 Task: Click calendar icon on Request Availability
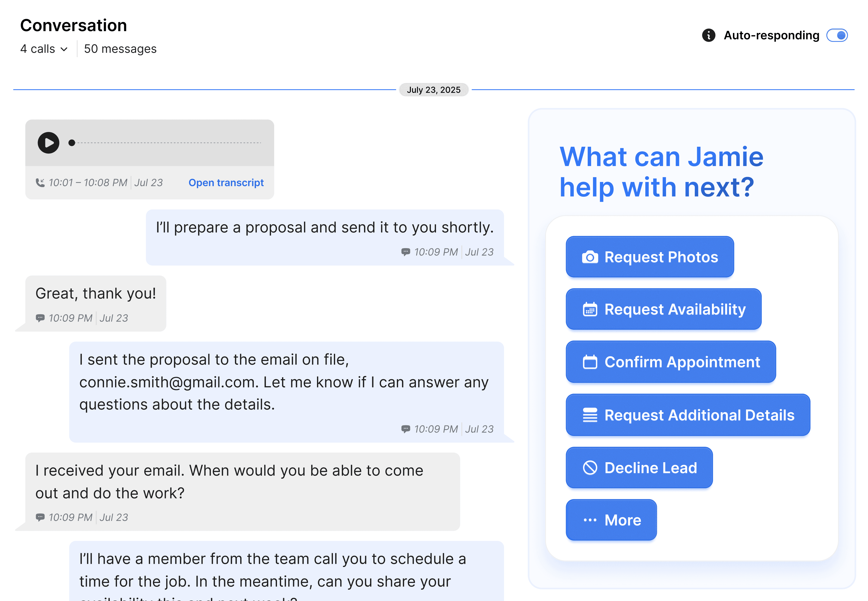(x=590, y=309)
